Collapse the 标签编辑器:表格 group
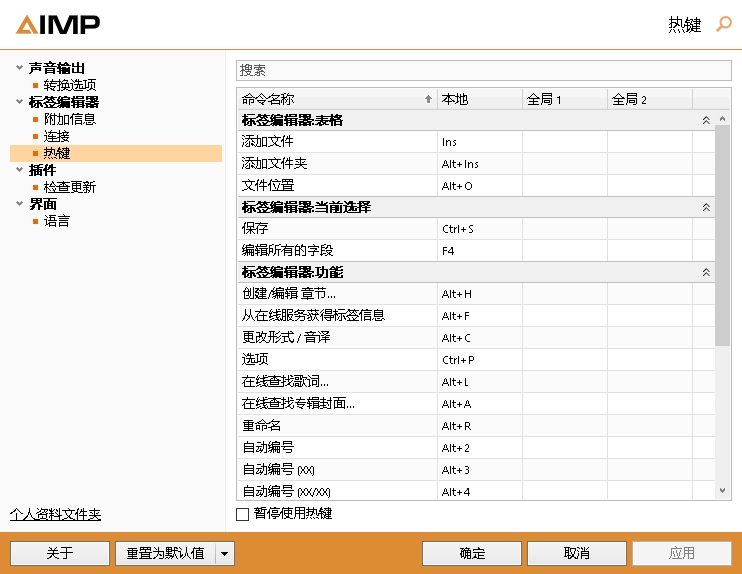This screenshot has height=574, width=742. [706, 120]
